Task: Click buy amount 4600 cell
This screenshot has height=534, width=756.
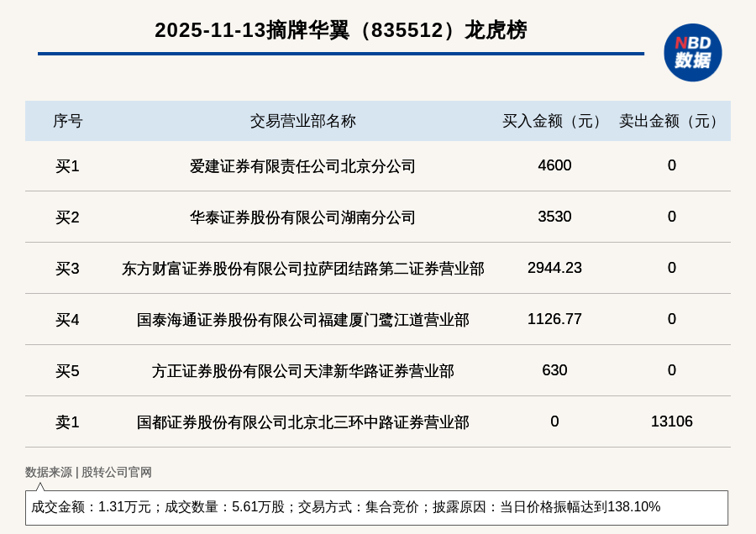Action: 554,165
